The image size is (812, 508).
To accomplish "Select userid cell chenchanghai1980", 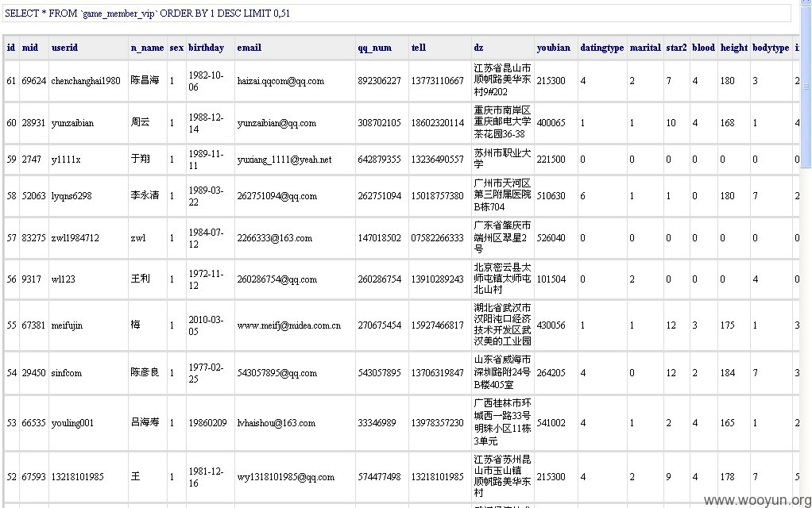I will [x=86, y=81].
